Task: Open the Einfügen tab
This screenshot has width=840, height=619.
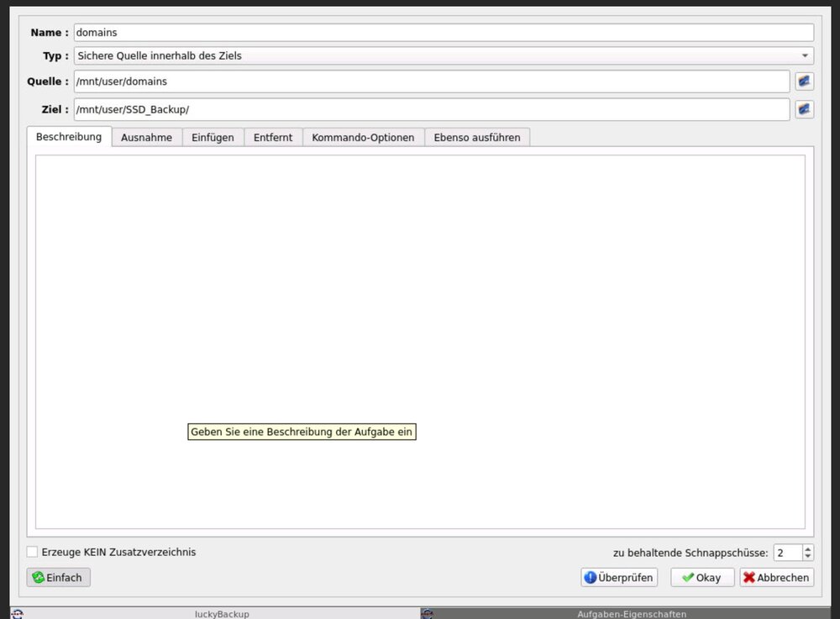Action: 213,138
